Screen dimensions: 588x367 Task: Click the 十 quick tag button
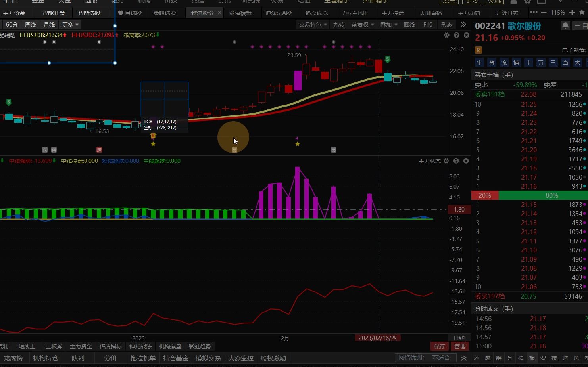528,63
